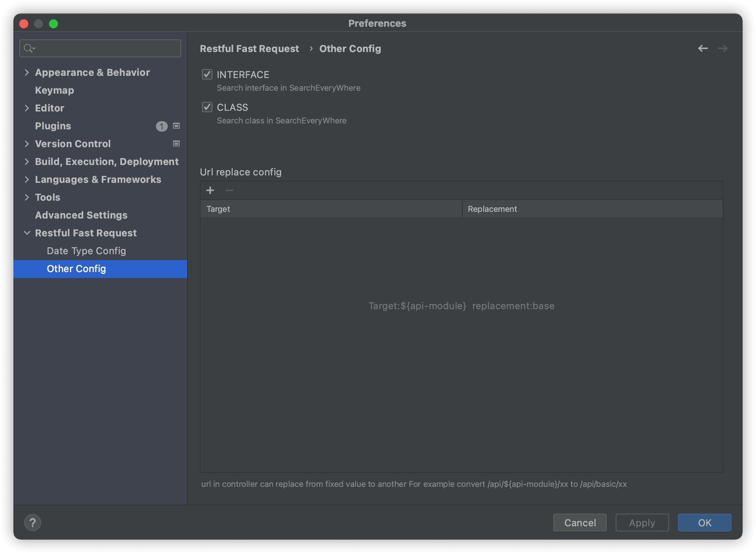Image resolution: width=756 pixels, height=553 pixels.
Task: Click the back navigation arrow
Action: click(x=703, y=49)
